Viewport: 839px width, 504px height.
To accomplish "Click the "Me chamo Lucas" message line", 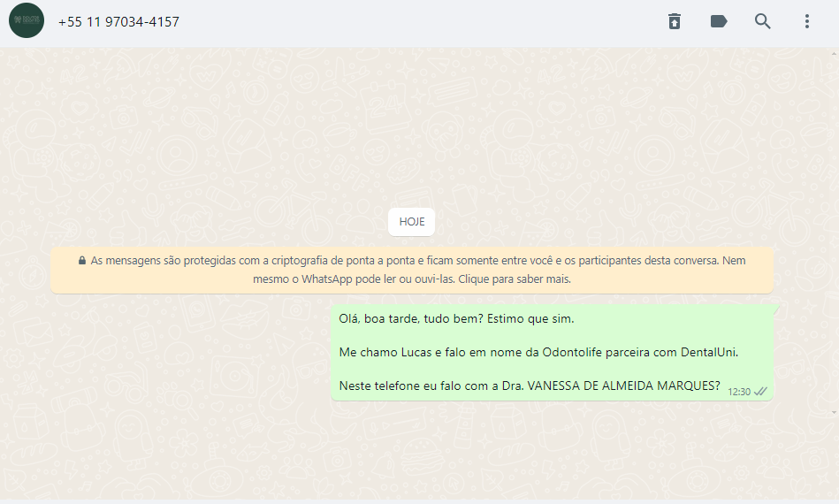I will (538, 353).
